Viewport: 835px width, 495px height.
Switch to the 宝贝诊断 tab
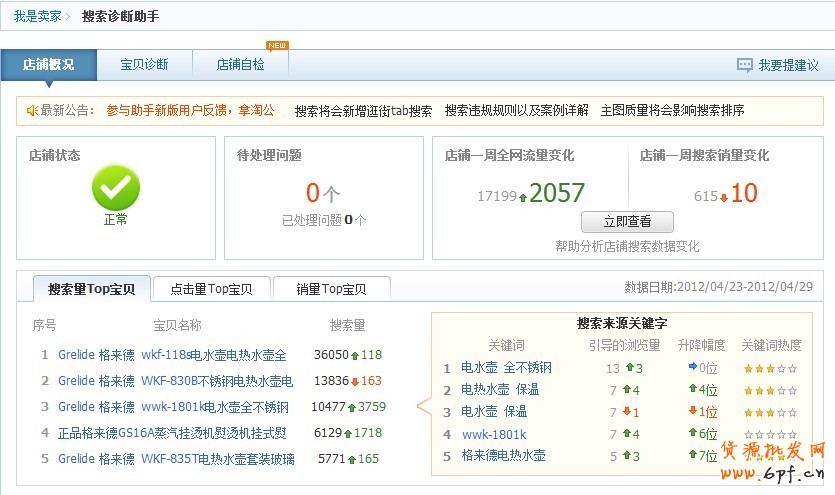144,65
